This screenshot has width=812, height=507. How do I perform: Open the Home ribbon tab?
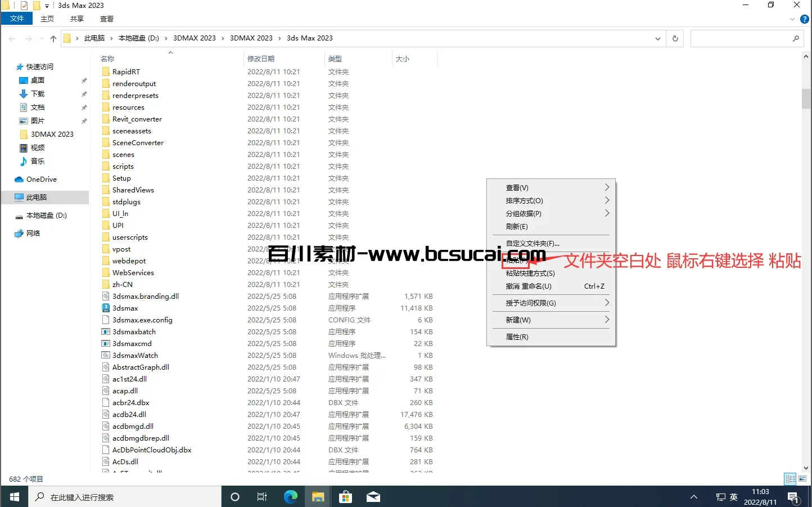[x=47, y=19]
